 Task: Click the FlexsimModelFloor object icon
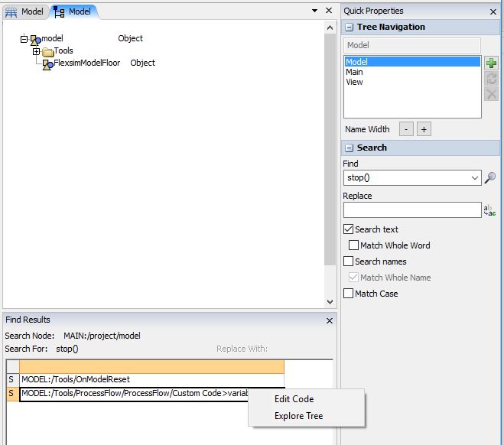pos(47,64)
